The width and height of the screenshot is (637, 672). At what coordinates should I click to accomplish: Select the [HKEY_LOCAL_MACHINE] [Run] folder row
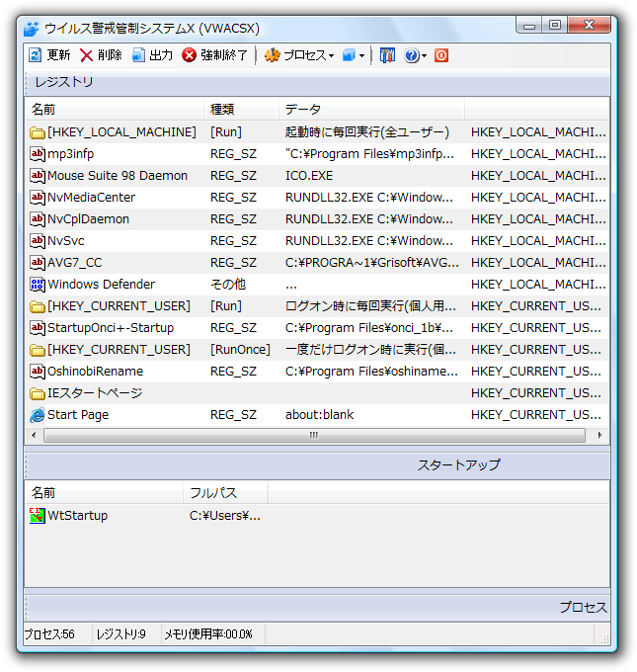click(317, 132)
